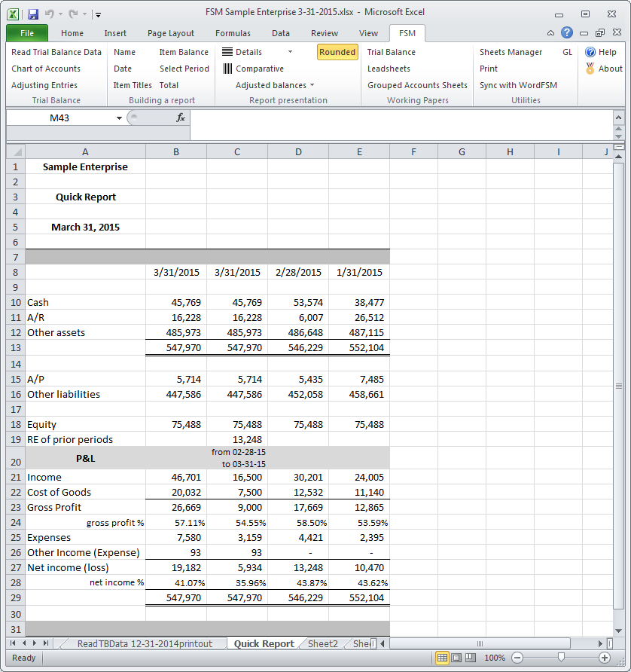Switch to the ReadTBData 12-31-2014printout sheet tab
The height and width of the screenshot is (672, 631).
pos(145,643)
